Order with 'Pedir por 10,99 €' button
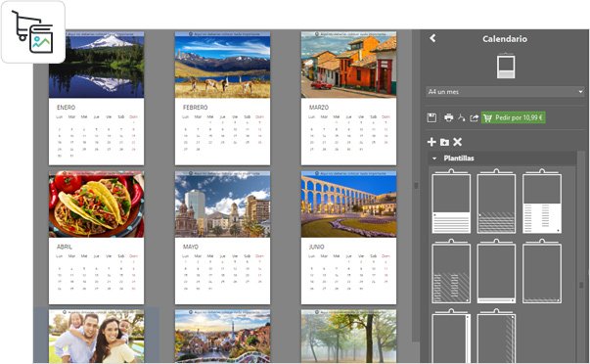 pos(513,117)
